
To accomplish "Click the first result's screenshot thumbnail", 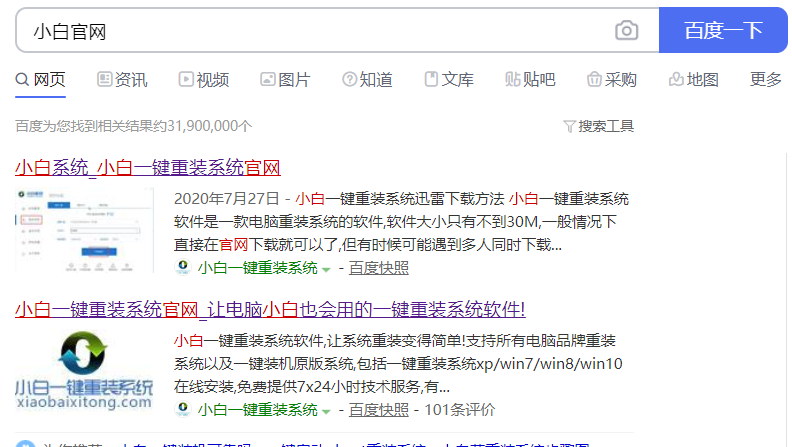I will [85, 229].
